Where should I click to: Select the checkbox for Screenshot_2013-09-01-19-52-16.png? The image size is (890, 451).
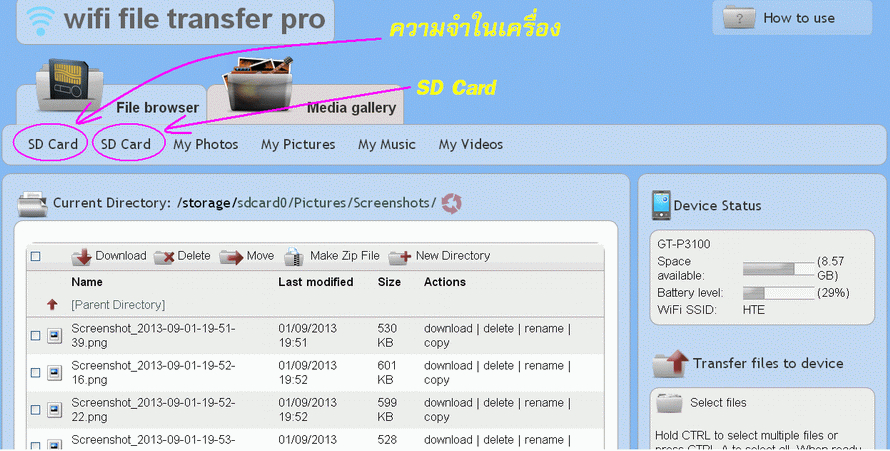tap(36, 373)
